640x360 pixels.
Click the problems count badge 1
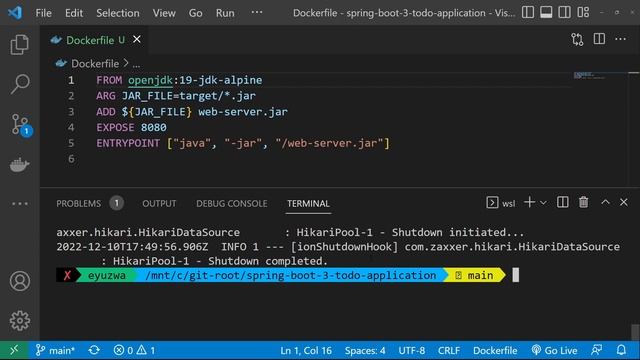point(116,203)
